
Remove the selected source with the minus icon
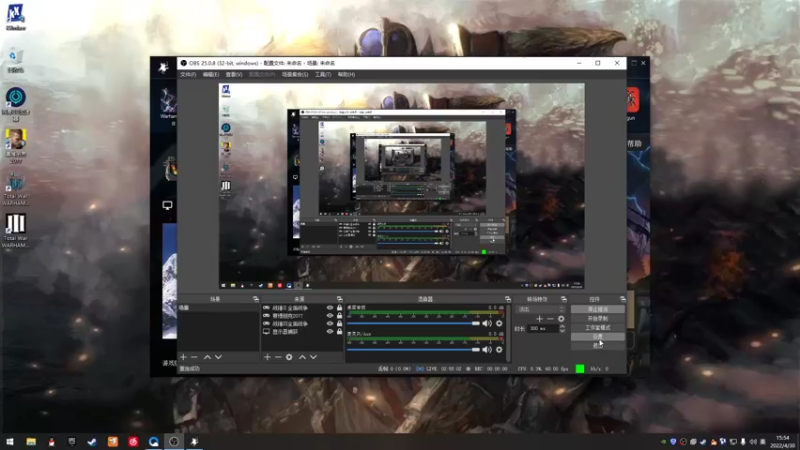click(x=278, y=357)
